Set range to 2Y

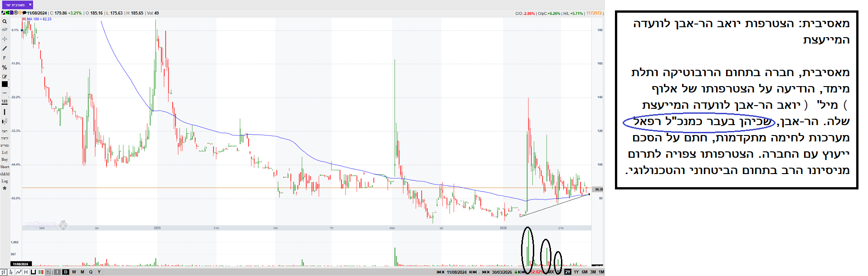coord(568,272)
